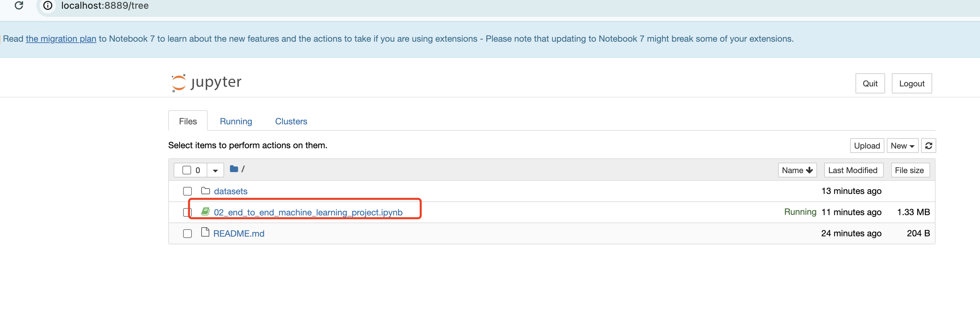The height and width of the screenshot is (322, 980).
Task: Click the green notebook icon
Action: coord(205,212)
